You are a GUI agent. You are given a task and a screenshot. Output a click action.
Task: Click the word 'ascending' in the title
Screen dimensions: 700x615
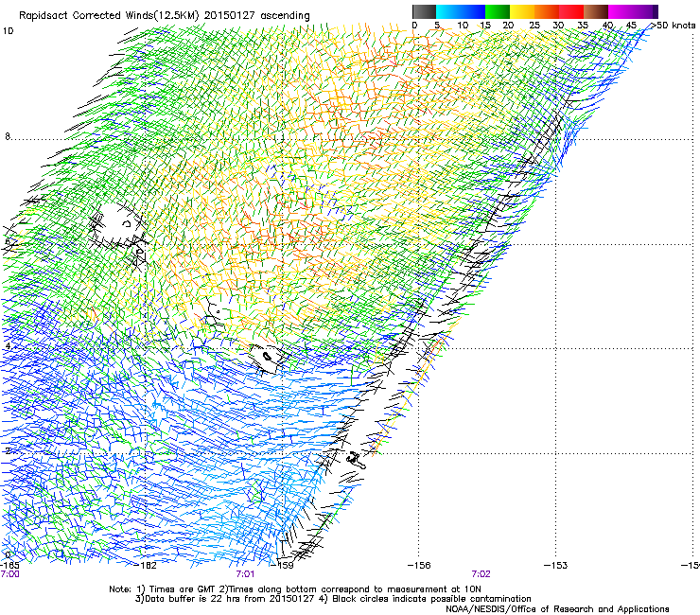coord(285,16)
